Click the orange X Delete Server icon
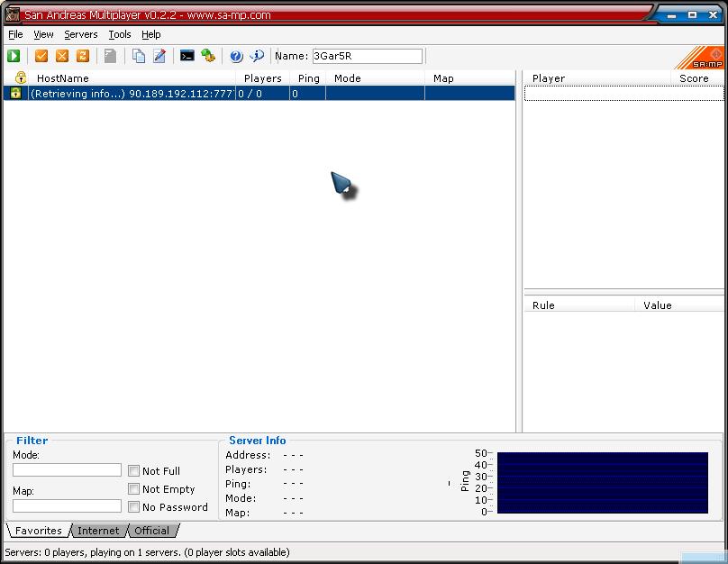This screenshot has width=728, height=564. [62, 56]
